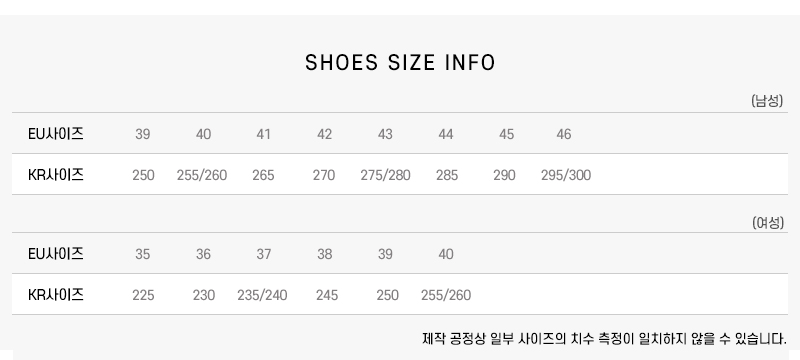Click the men's EU사이즈 row header

pyautogui.click(x=56, y=134)
